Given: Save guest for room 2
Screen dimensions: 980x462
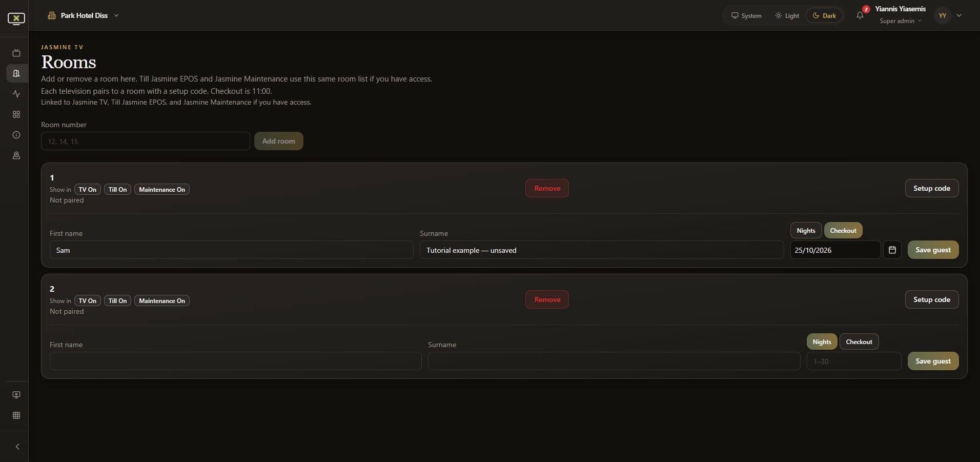Looking at the screenshot, I should pos(933,361).
